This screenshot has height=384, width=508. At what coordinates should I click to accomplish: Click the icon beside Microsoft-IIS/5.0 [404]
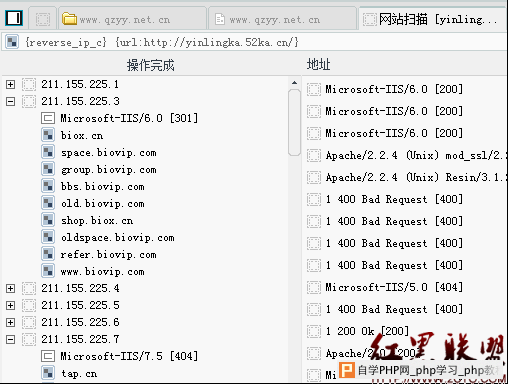point(314,287)
